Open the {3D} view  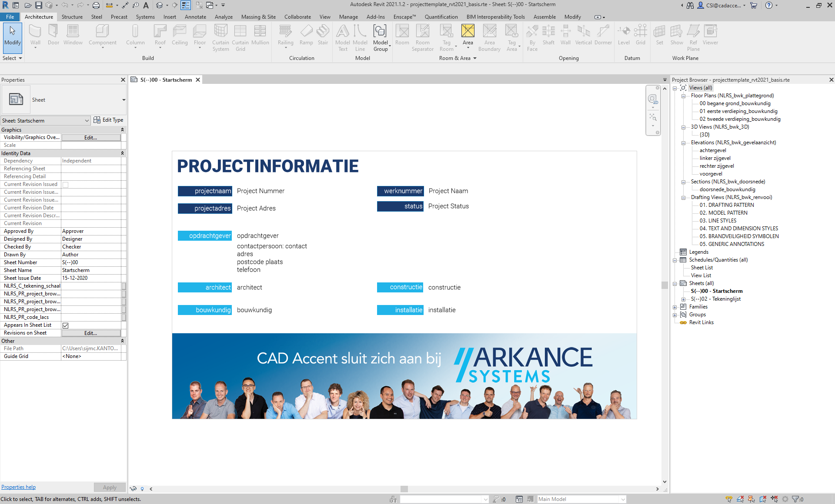click(x=705, y=135)
